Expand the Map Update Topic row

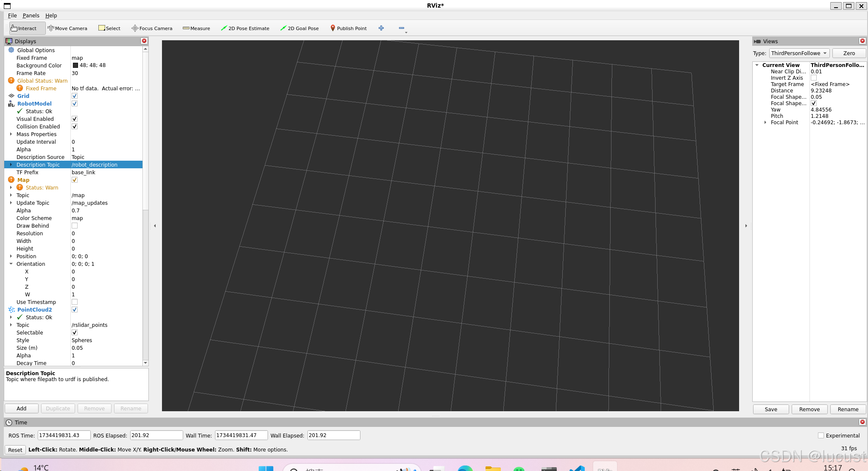11,203
